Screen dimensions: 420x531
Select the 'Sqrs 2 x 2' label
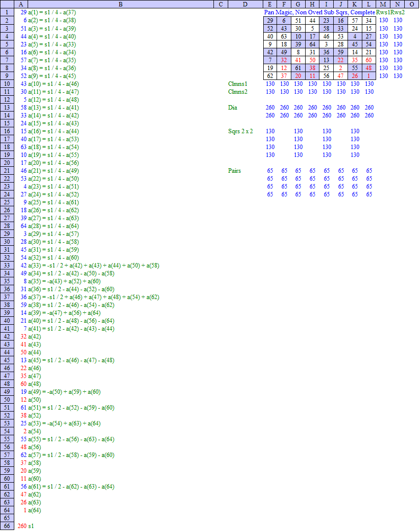(x=241, y=131)
